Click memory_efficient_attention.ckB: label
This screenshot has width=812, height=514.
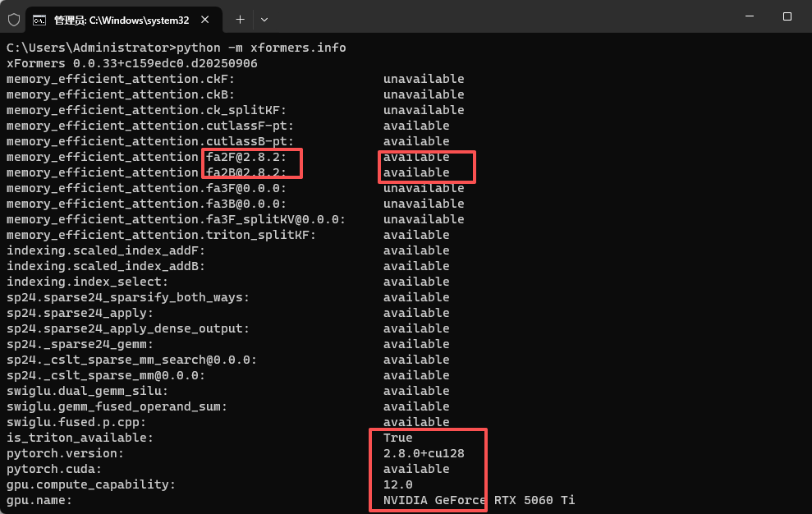click(x=121, y=94)
